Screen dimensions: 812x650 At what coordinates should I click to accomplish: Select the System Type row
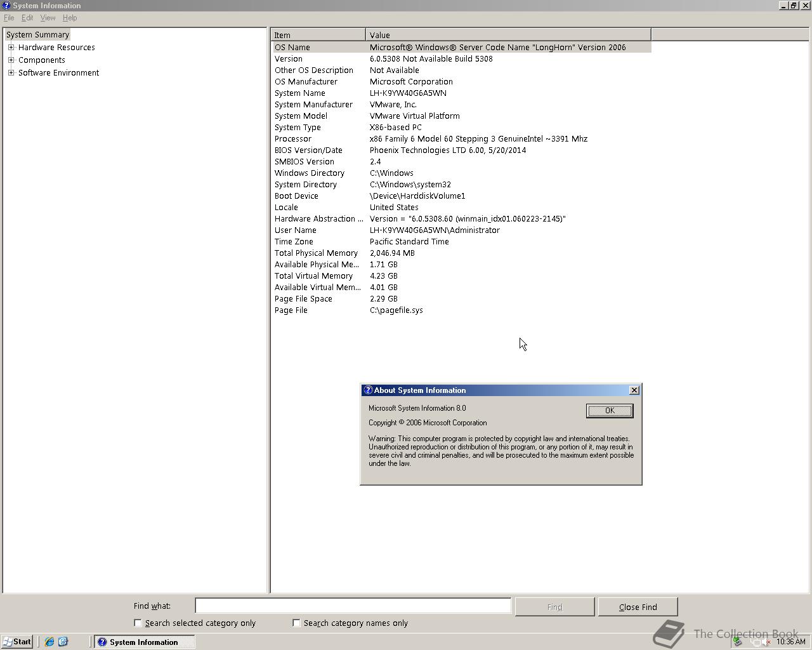pyautogui.click(x=462, y=127)
